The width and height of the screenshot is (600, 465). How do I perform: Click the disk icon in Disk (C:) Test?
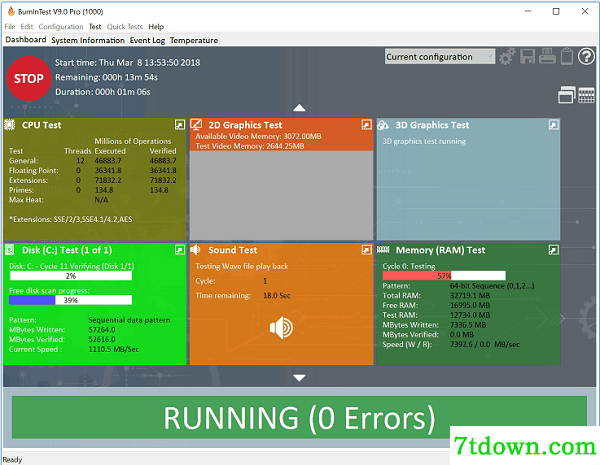pyautogui.click(x=10, y=250)
